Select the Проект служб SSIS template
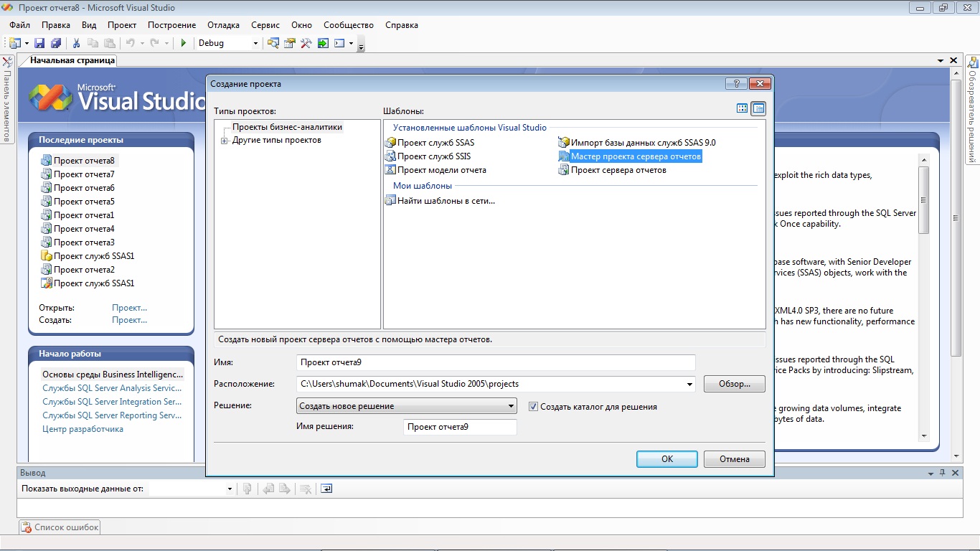This screenshot has height=551, width=980. (x=428, y=156)
